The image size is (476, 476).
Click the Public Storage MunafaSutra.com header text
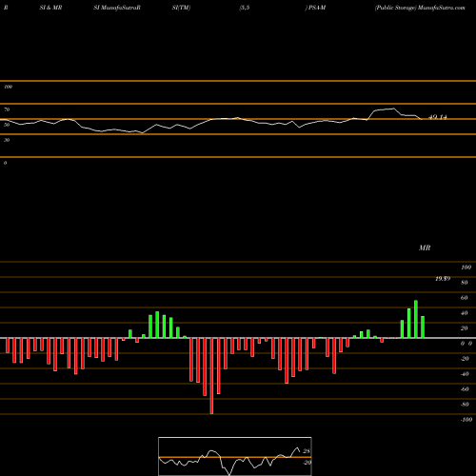click(420, 8)
